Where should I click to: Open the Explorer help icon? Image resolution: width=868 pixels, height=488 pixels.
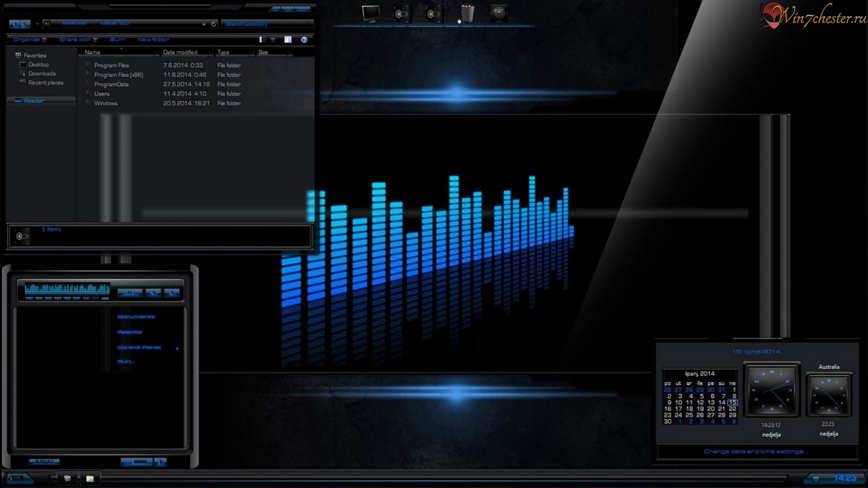tap(304, 39)
